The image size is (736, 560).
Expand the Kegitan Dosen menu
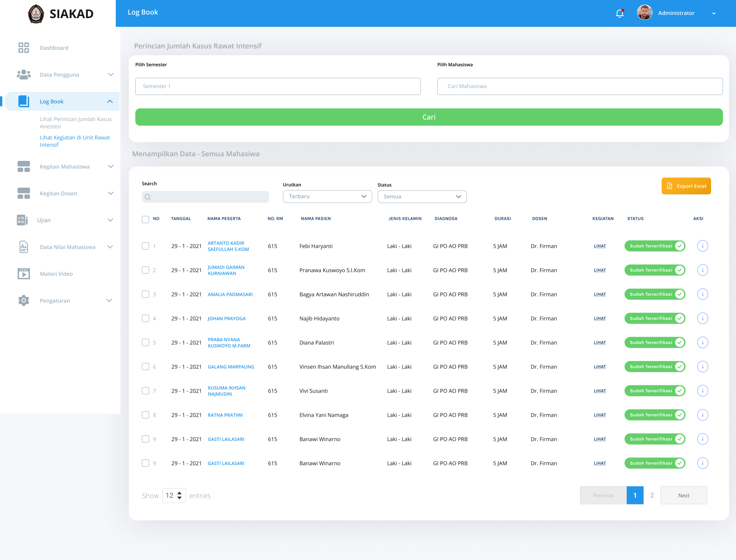click(x=110, y=193)
